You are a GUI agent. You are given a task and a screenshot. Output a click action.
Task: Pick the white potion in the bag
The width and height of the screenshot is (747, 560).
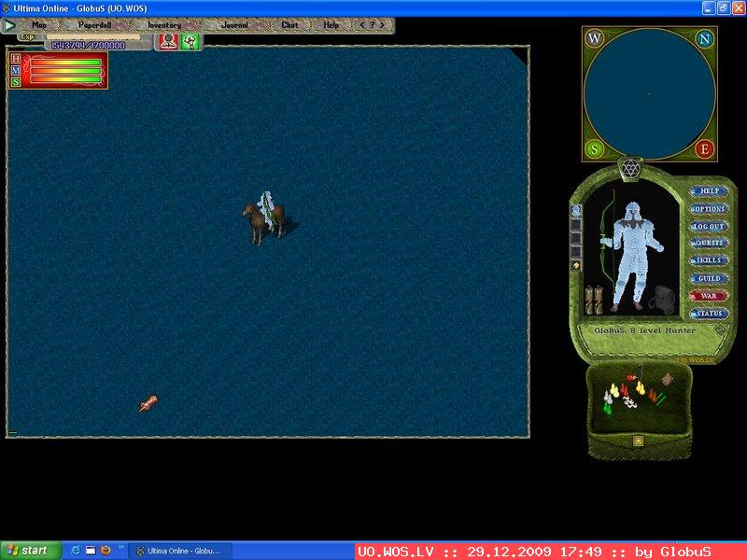pos(607,398)
